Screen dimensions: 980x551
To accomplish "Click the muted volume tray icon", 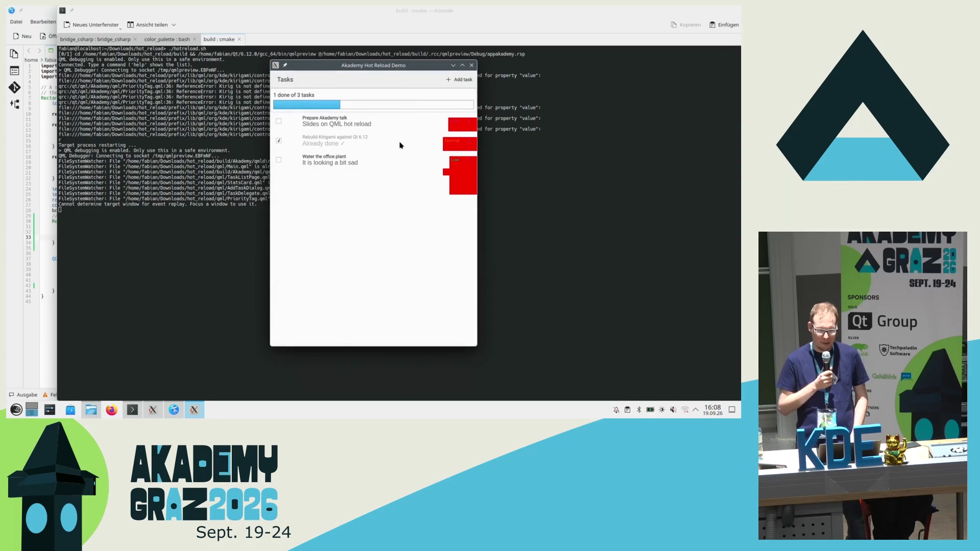I will 673,410.
